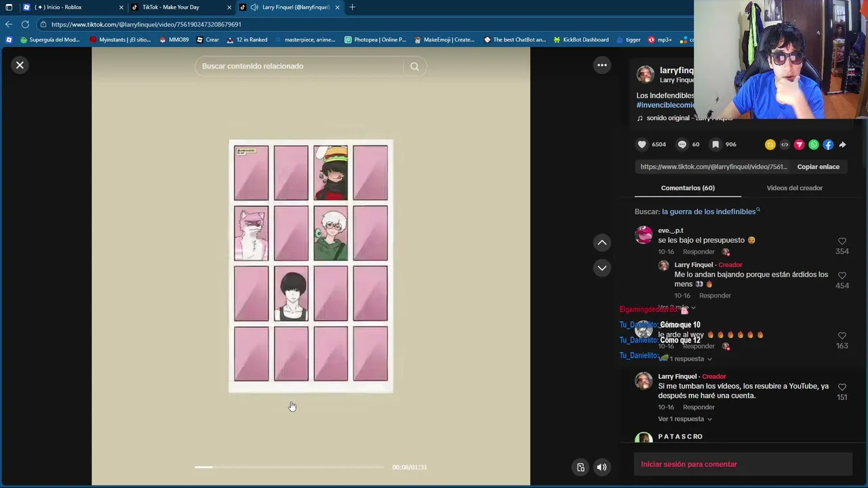Viewport: 868px width, 488px height.
Task: Reply to Larry Finquel's ardidos comment
Action: click(x=715, y=296)
